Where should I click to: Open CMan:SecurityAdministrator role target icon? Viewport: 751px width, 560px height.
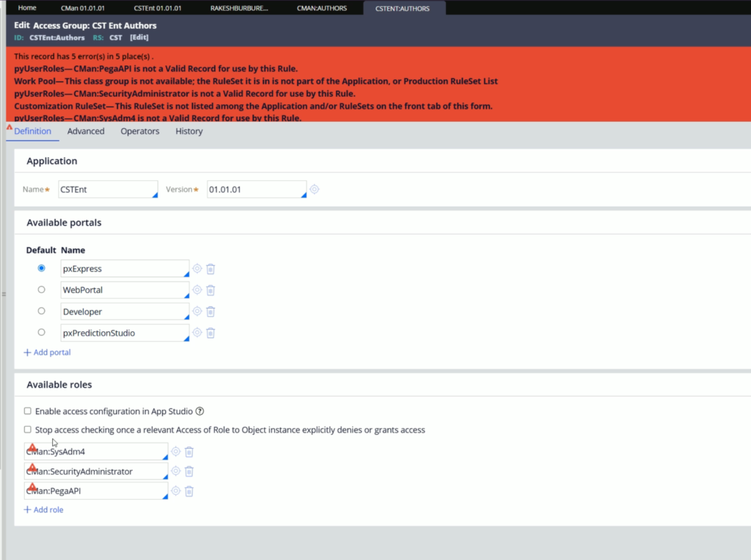[176, 471]
